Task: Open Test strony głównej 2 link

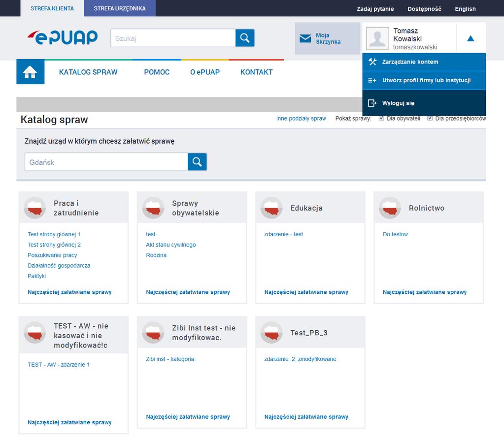Action: 54,245
